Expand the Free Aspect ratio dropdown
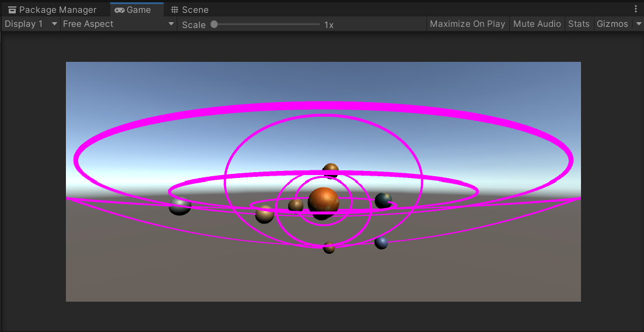The height and width of the screenshot is (332, 644). point(118,24)
